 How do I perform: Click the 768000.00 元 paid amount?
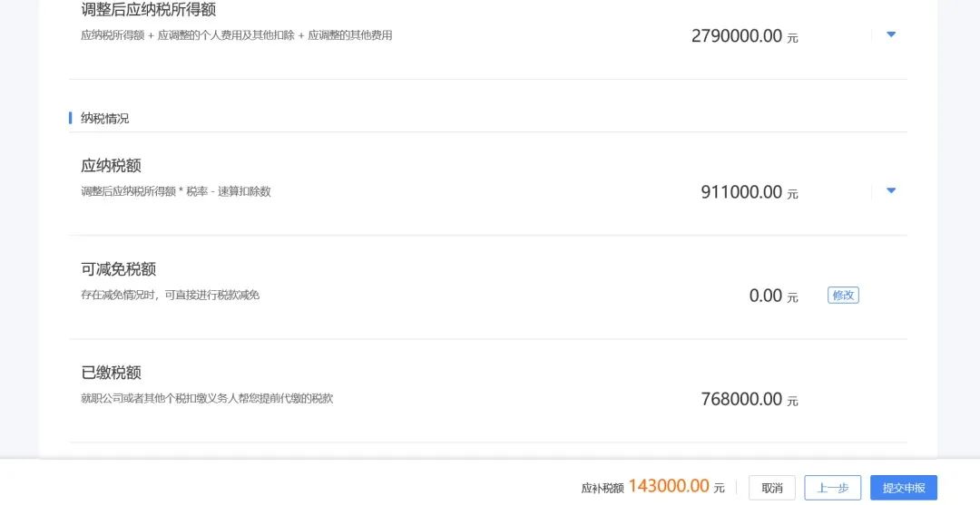click(x=750, y=400)
